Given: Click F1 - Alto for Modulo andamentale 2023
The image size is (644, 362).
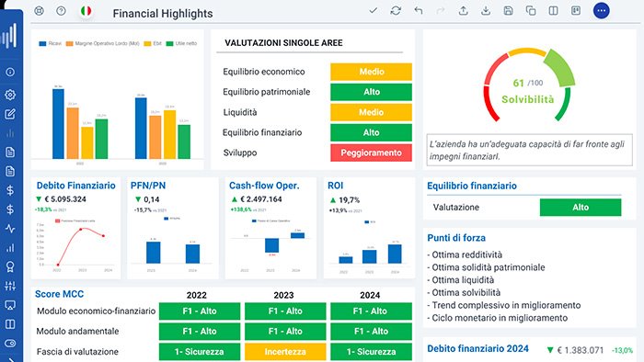Looking at the screenshot, I should [x=285, y=332].
